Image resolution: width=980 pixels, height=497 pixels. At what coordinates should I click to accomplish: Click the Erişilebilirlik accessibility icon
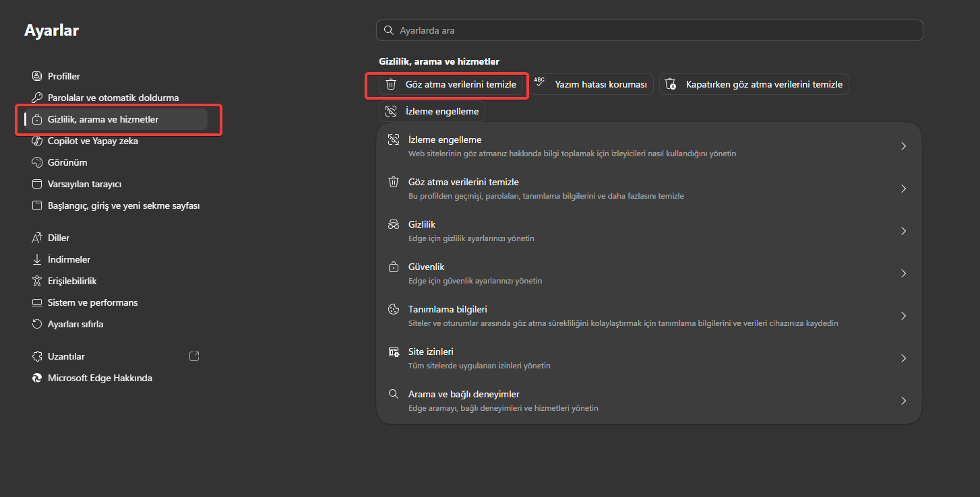coord(37,281)
